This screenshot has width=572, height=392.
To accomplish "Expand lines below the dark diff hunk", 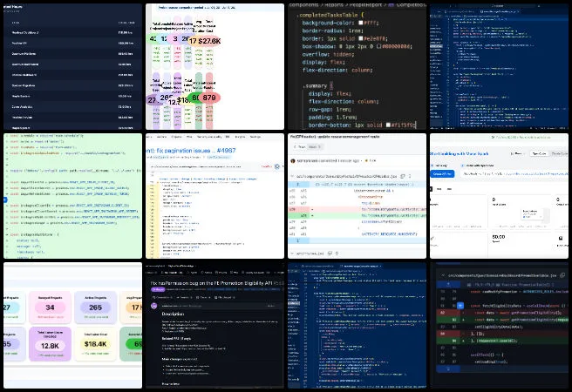I will click(448, 369).
